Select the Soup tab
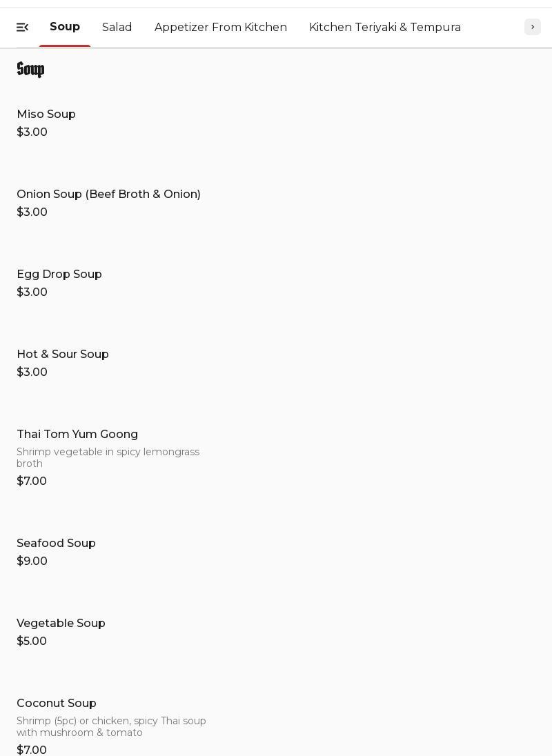 [65, 26]
